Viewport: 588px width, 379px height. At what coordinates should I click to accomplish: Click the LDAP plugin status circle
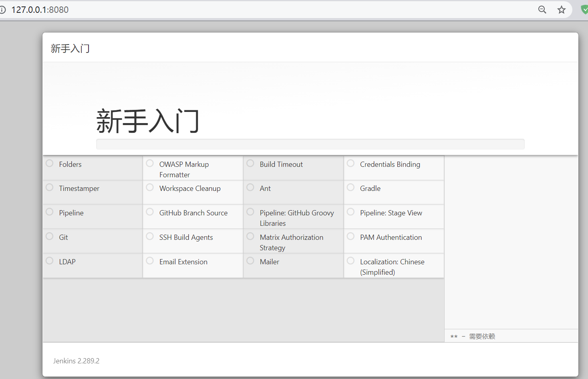[50, 261]
